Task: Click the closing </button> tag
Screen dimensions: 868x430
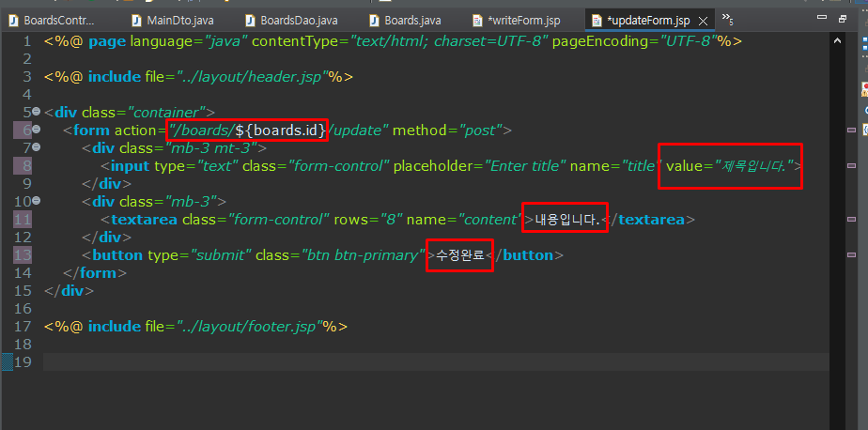Action: [525, 255]
